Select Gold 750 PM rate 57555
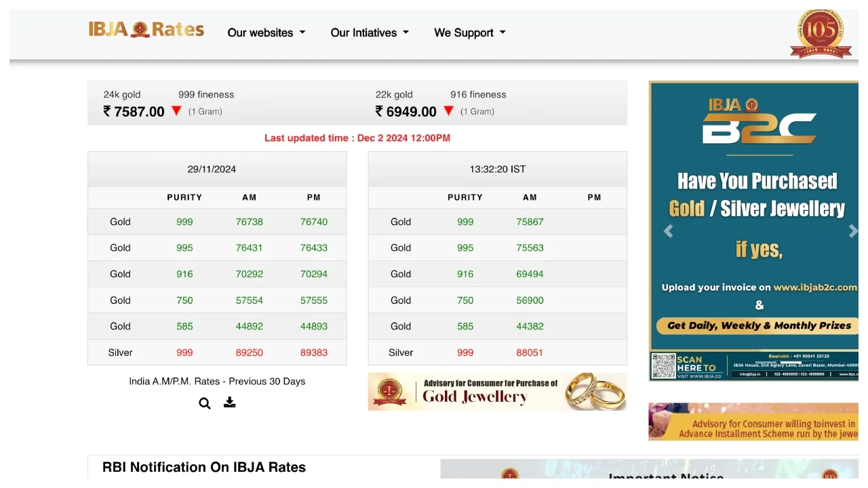The image size is (868, 488). click(314, 300)
